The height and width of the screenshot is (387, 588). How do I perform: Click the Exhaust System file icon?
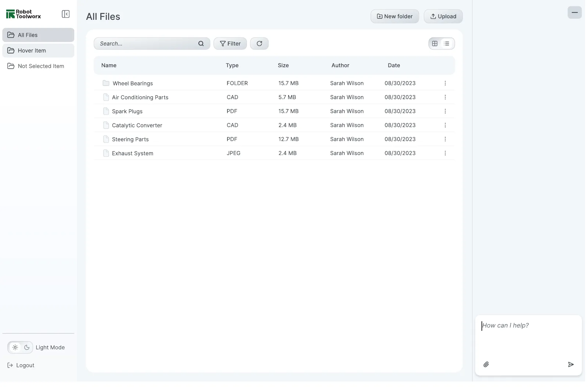[x=106, y=153]
